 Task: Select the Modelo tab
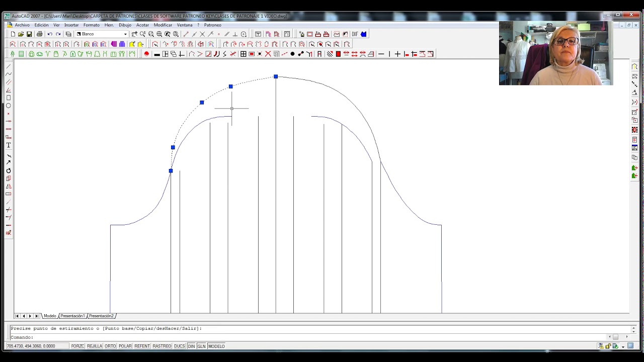tap(50, 316)
